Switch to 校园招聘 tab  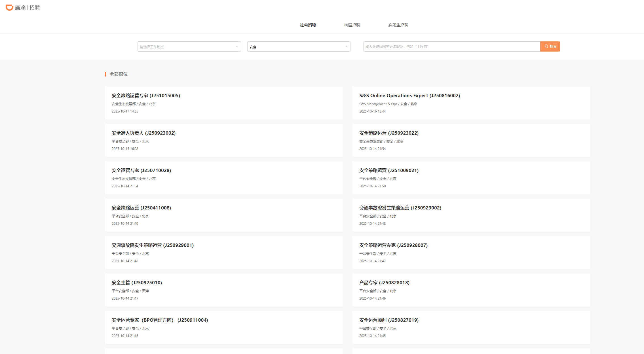tap(352, 25)
